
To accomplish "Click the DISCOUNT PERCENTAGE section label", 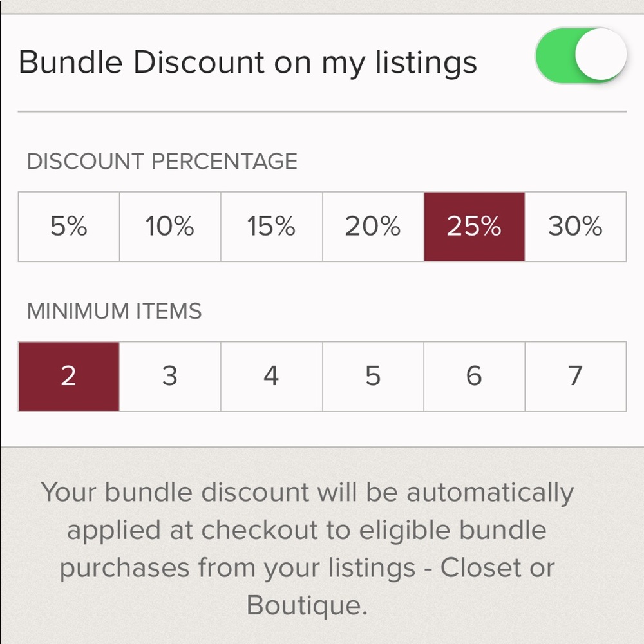I will 162,162.
